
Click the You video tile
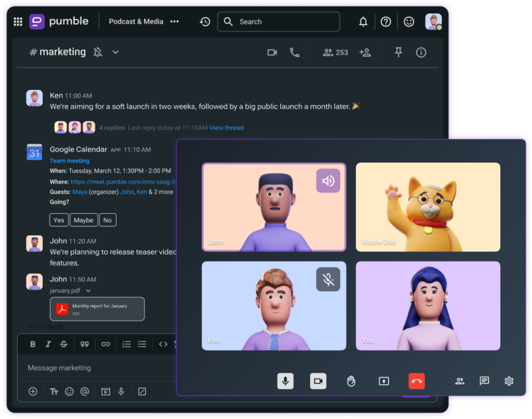point(428,306)
